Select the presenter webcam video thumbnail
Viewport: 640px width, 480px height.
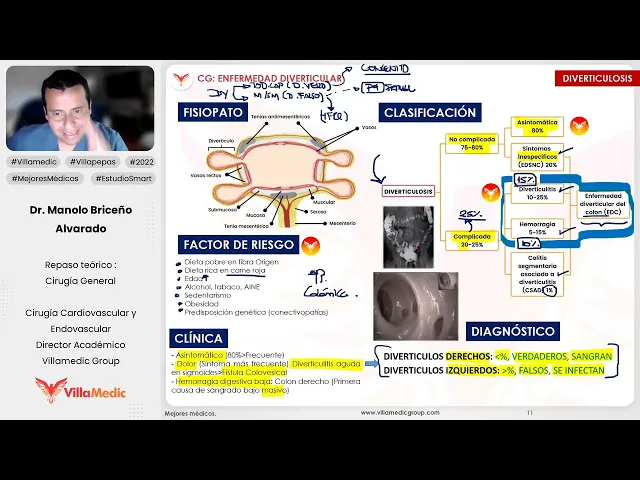click(80, 109)
